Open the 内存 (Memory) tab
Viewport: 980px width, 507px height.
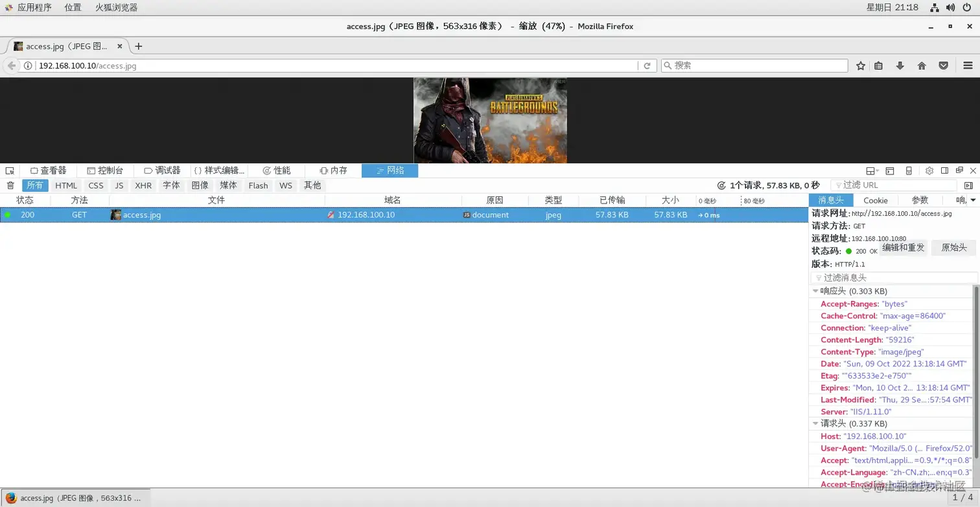click(333, 171)
